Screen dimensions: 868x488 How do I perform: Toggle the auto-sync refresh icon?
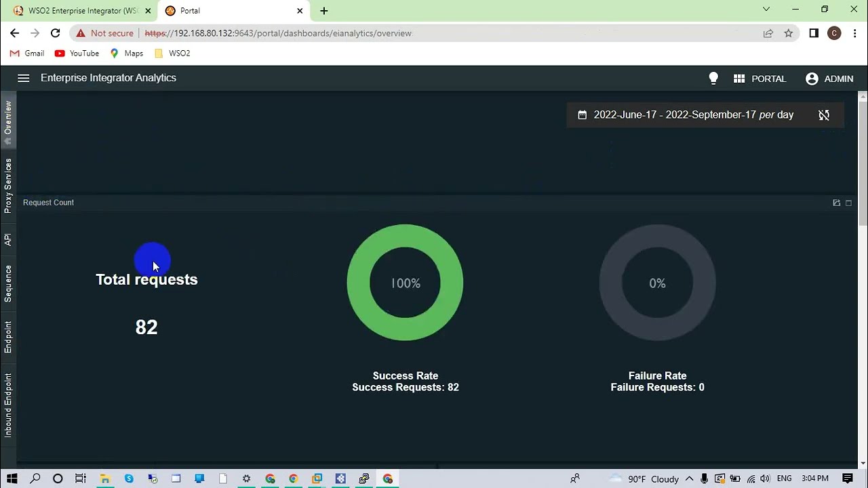coord(824,115)
